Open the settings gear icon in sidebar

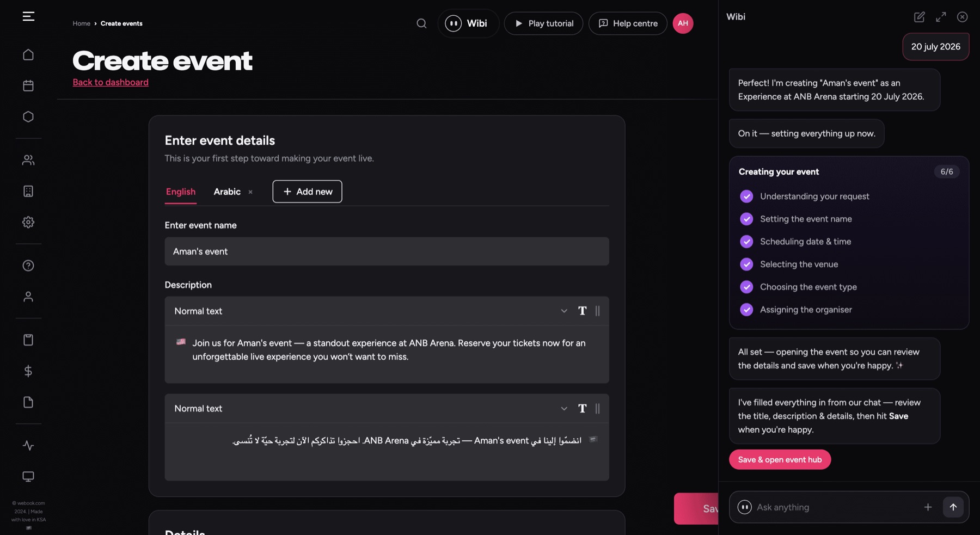click(x=28, y=222)
